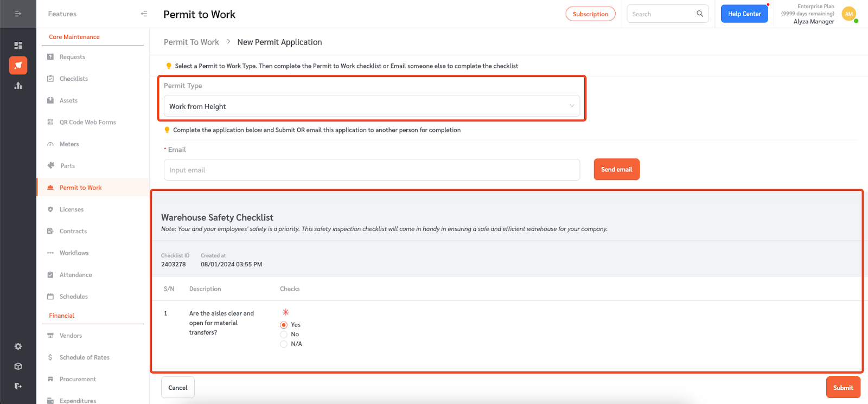The width and height of the screenshot is (868, 404).
Task: Open the analytics chart icon in rail
Action: point(18,85)
